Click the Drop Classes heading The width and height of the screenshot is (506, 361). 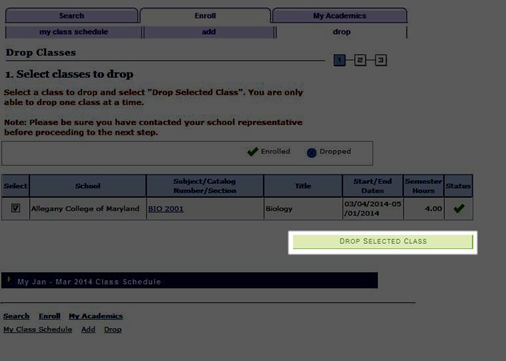pos(41,53)
